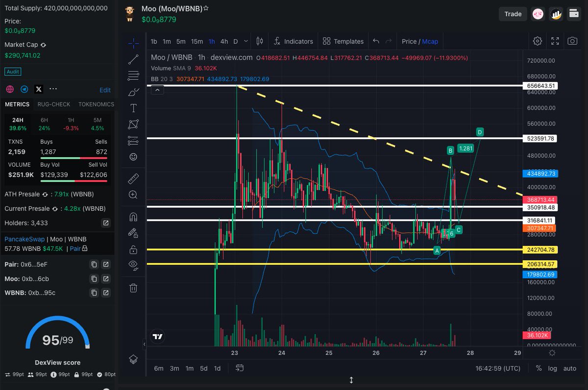Open candlestick chart type selector

[x=260, y=41]
